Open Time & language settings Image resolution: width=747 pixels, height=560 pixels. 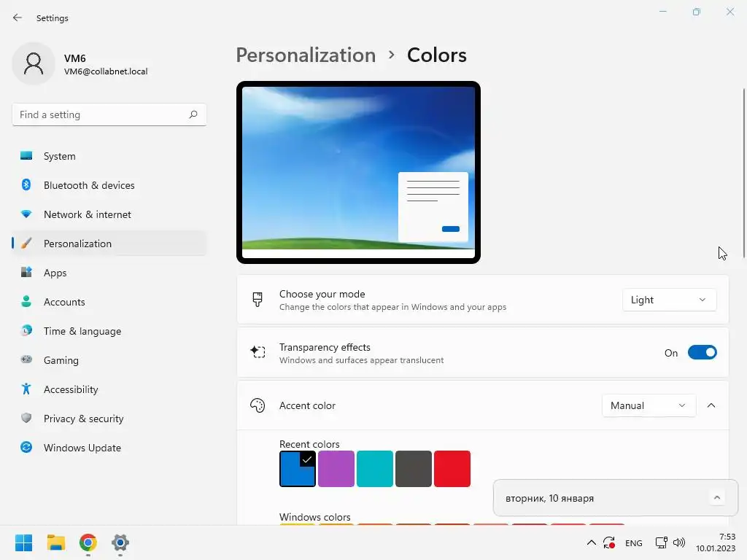(109, 331)
